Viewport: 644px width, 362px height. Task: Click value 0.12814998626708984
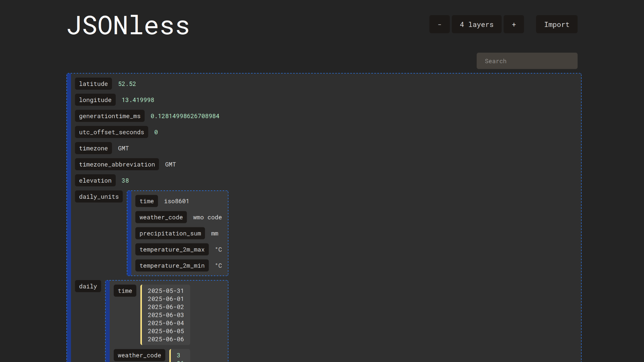[x=185, y=116]
